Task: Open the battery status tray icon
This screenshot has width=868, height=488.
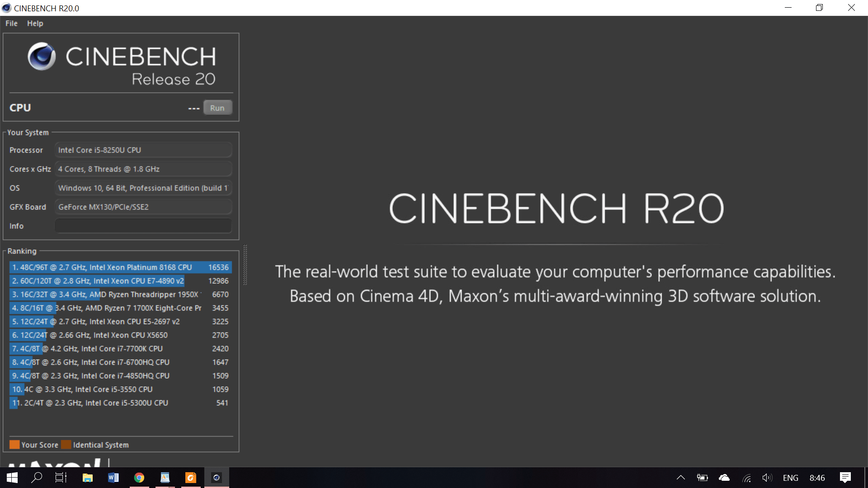Action: (702, 478)
